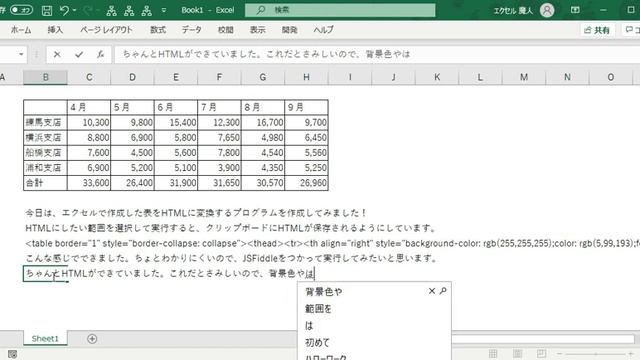Switch to Page Break Preview icon
This screenshot has width=640, height=360.
[x=541, y=353]
